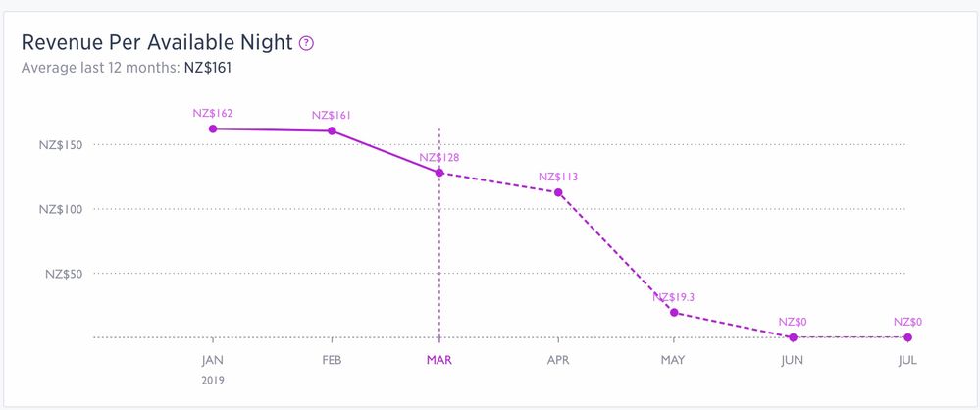This screenshot has height=410, width=980.
Task: Click the JUL month axis label
Action: pyautogui.click(x=907, y=360)
